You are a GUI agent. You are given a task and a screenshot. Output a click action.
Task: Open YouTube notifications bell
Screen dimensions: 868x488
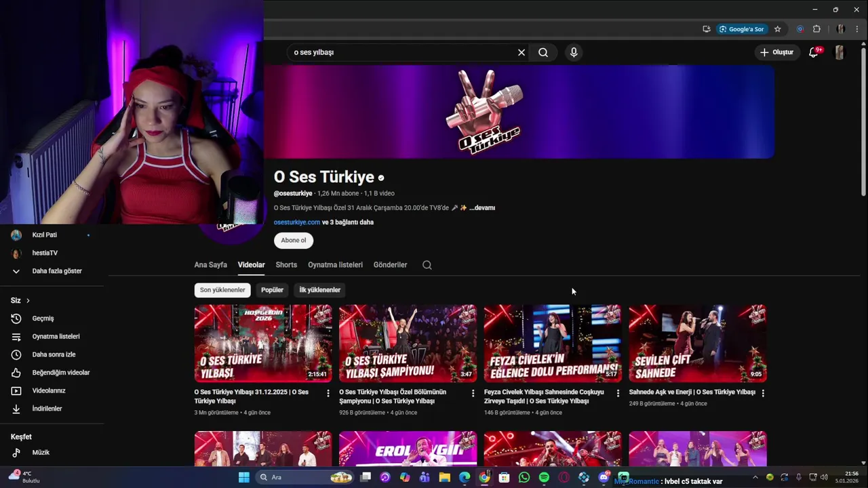click(814, 52)
